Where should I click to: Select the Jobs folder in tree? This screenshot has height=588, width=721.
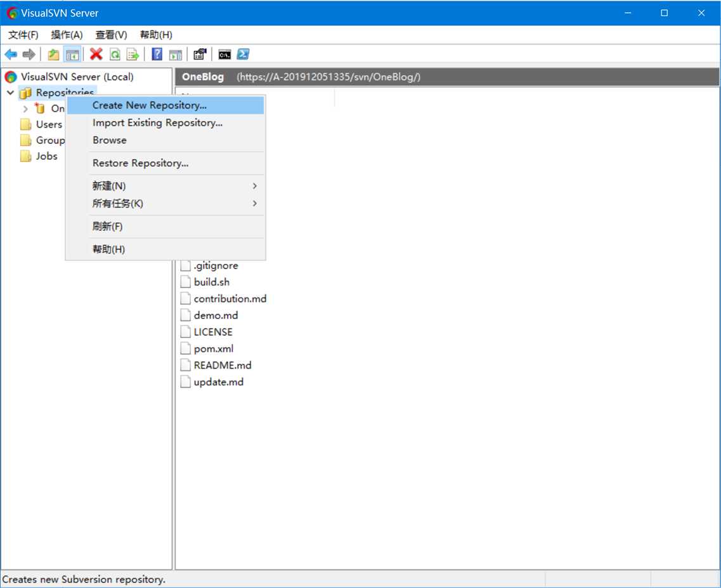click(x=46, y=156)
